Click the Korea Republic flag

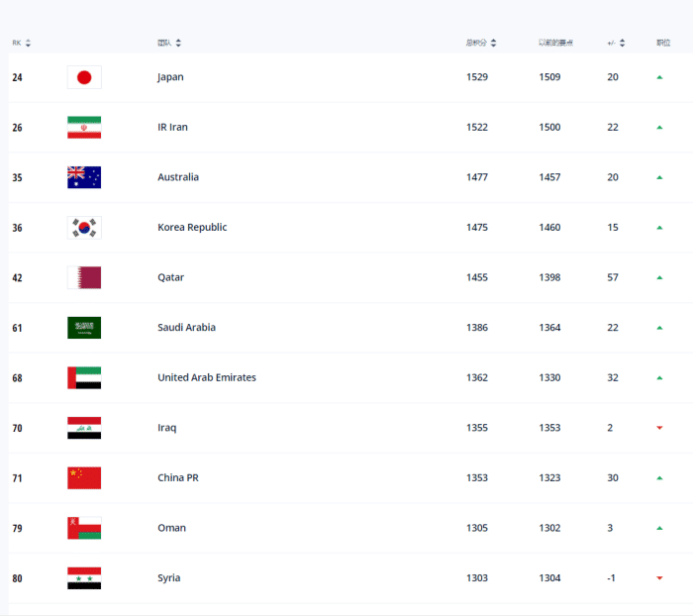84,228
